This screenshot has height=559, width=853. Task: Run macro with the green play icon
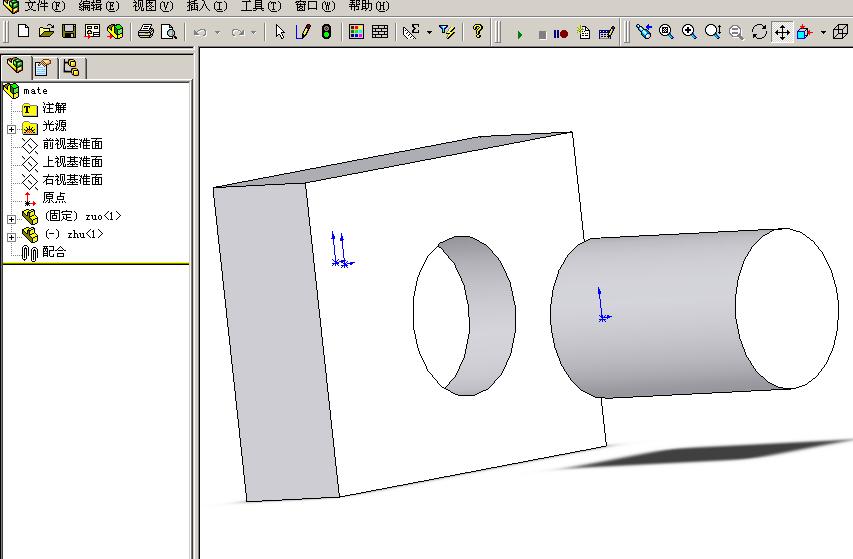tap(520, 34)
